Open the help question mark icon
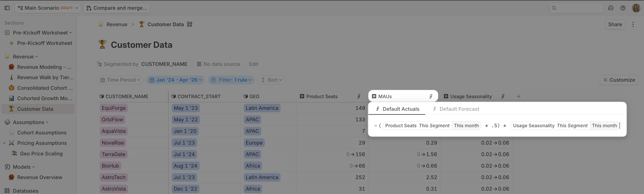This screenshot has height=194, width=644. click(x=623, y=8)
